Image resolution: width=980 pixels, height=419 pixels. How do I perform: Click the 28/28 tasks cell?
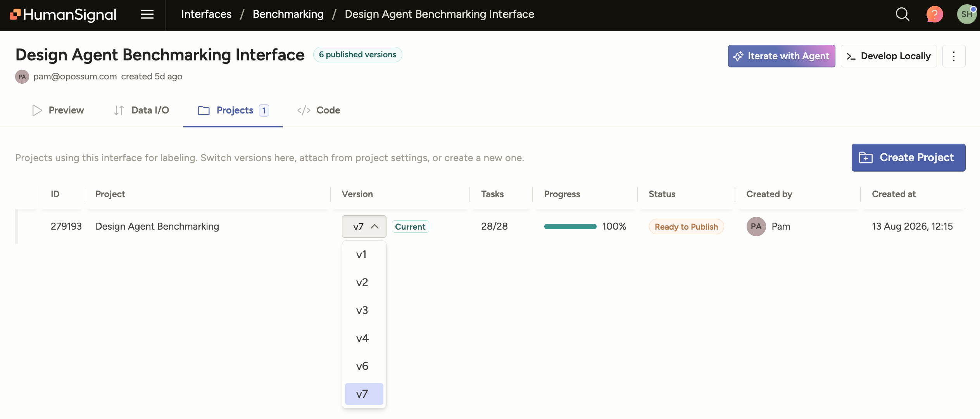coord(494,227)
